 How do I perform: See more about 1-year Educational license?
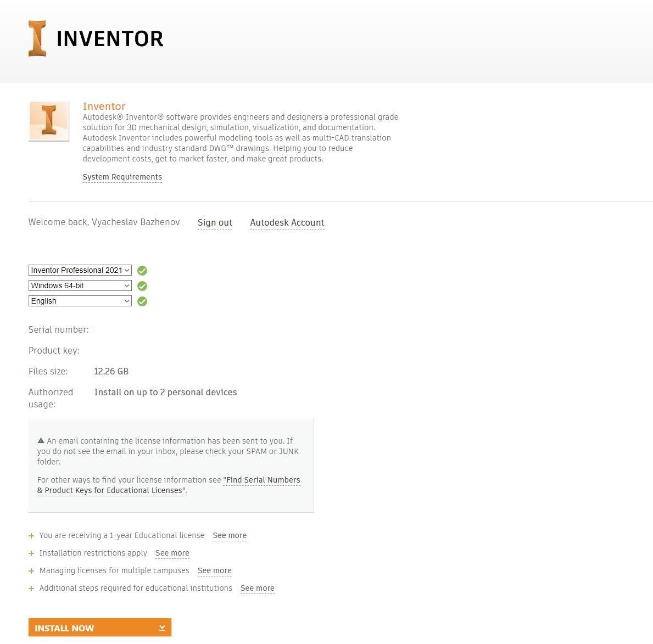[230, 535]
